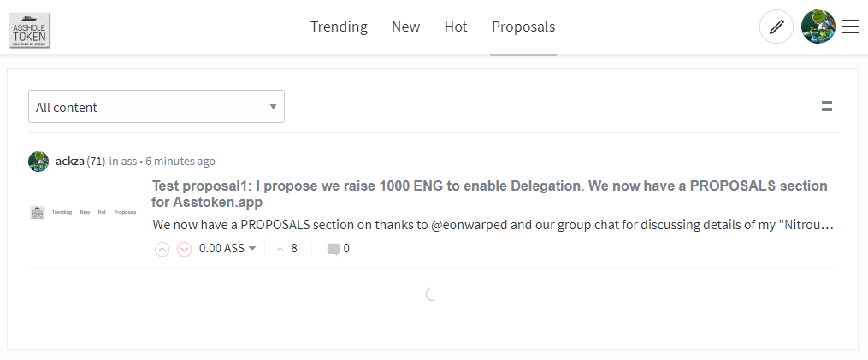Open comments via speech bubble icon
Screen dimensions: 868x360
pos(334,249)
